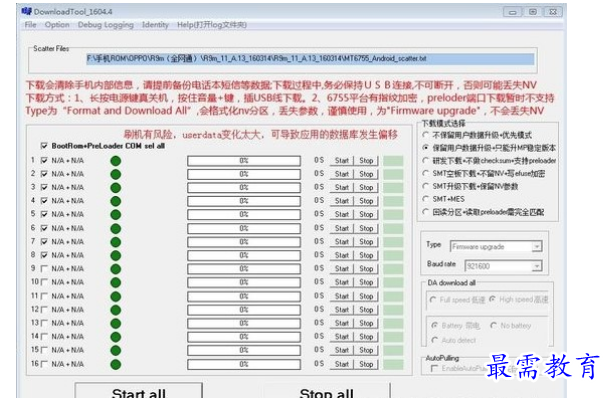This screenshot has height=398, width=608.
Task: Uncheck the row 1 port checkbox
Action: click(44, 160)
